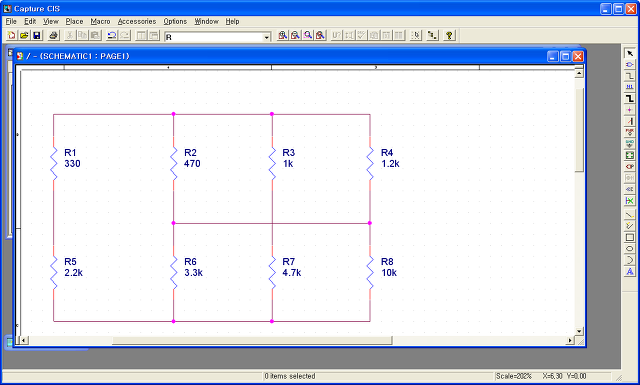Open the Edit menu
This screenshot has height=385, width=640.
point(30,21)
